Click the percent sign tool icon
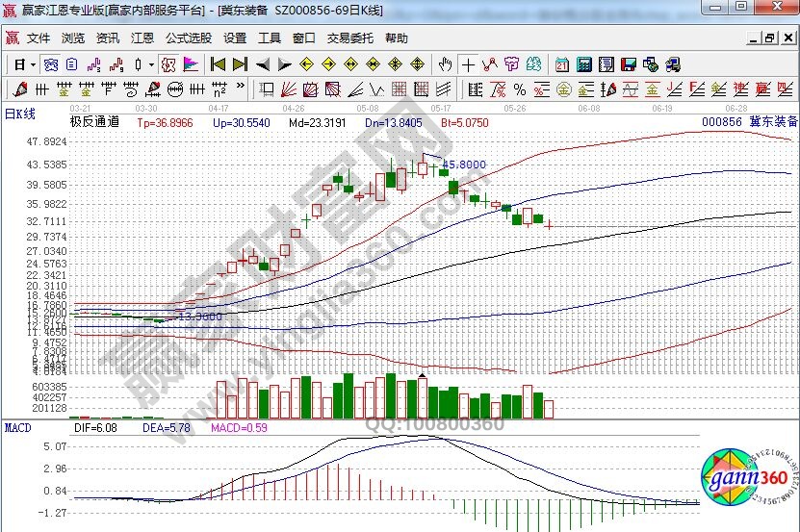 pos(520,89)
